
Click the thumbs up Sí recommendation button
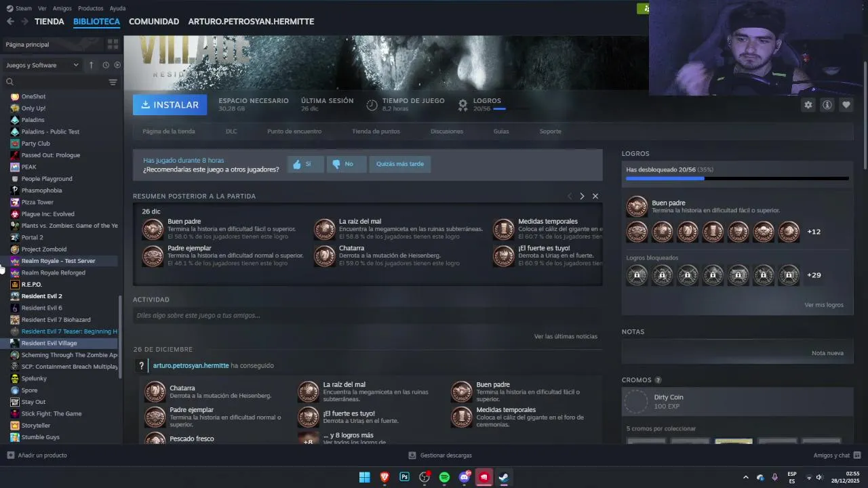[x=305, y=164]
